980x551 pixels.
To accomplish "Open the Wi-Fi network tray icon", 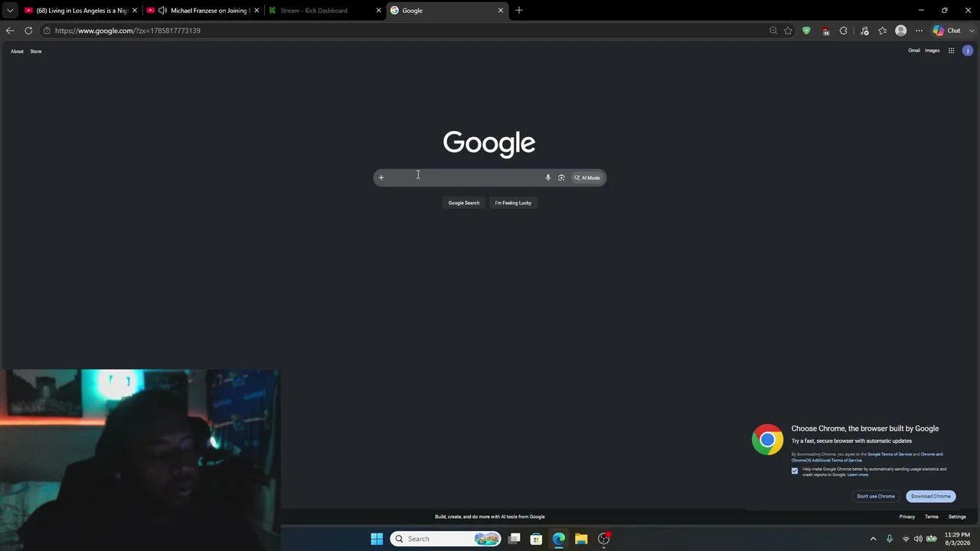I will pos(906,539).
